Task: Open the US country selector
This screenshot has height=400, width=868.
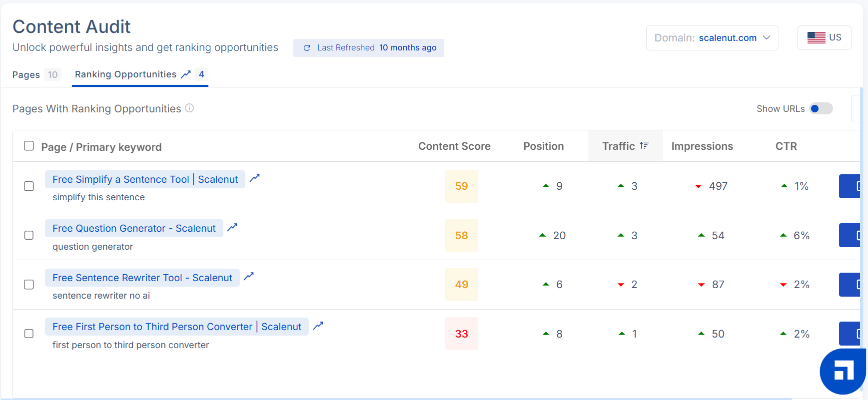Action: pyautogui.click(x=824, y=37)
